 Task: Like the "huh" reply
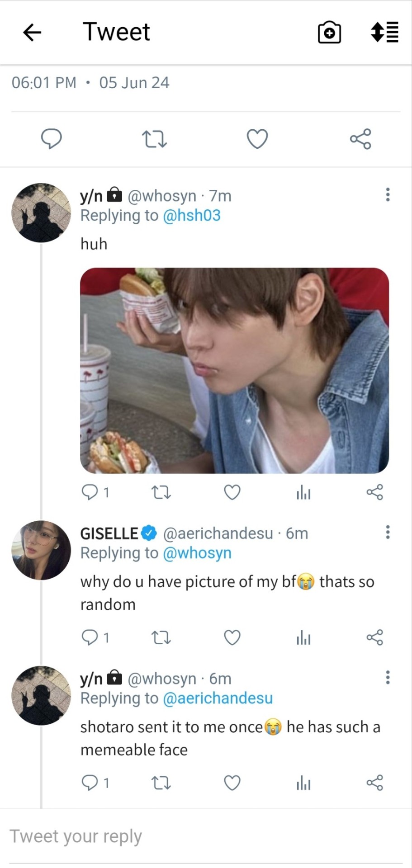pyautogui.click(x=232, y=492)
